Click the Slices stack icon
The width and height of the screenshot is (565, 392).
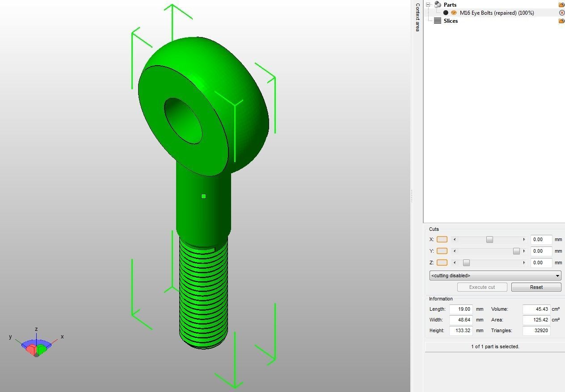[x=437, y=21]
